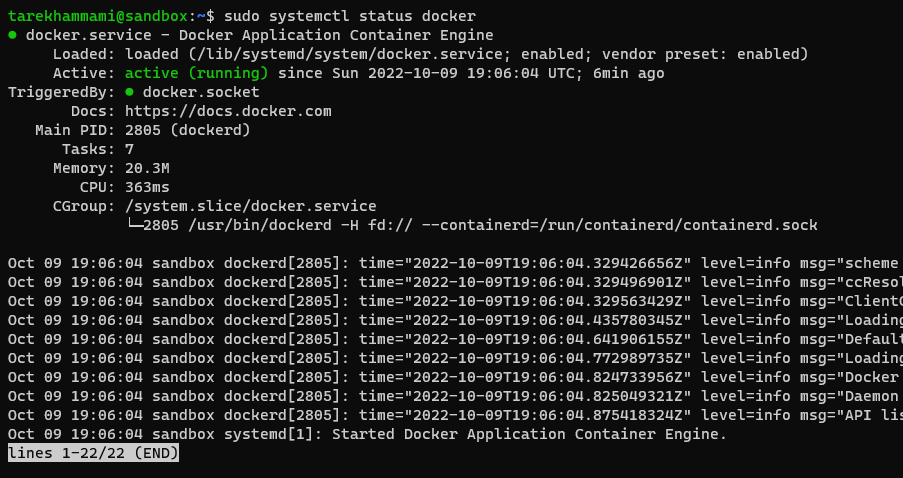Open the https://docs.docker.com link
The image size is (903, 478).
[x=228, y=111]
